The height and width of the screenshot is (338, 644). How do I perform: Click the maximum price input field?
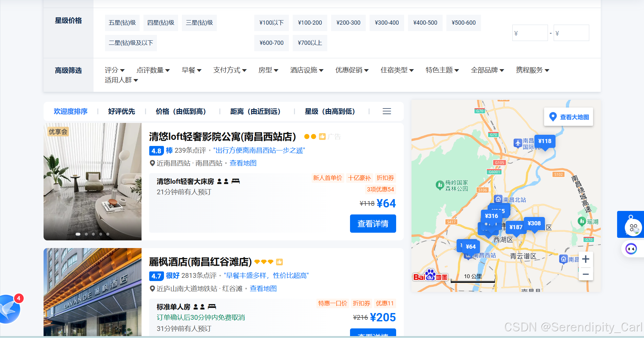pyautogui.click(x=571, y=33)
